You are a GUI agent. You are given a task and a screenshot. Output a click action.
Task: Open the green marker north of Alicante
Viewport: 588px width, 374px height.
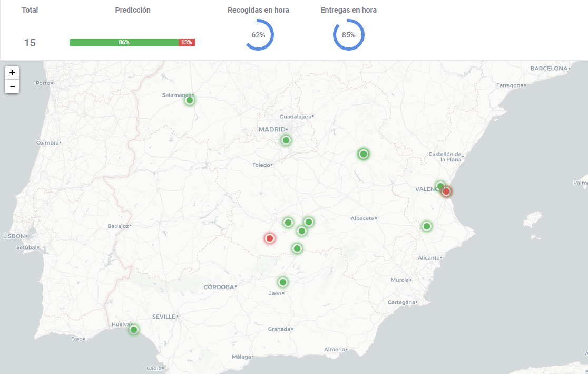tap(427, 226)
